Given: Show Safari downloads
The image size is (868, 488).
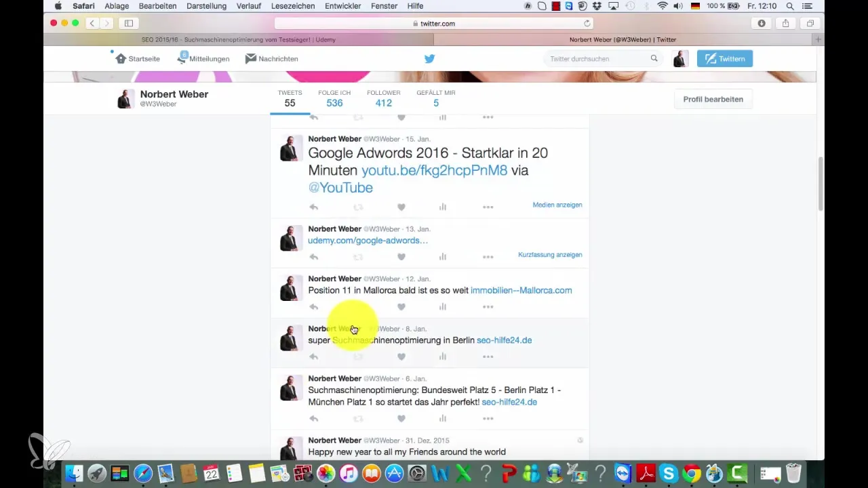Looking at the screenshot, I should 762,23.
